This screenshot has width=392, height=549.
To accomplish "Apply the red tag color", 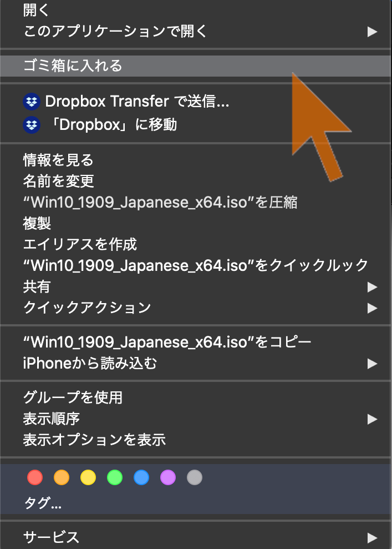I will [x=35, y=477].
